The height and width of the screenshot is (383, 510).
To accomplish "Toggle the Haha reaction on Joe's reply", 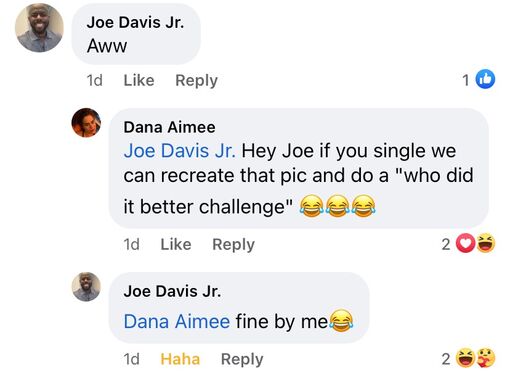I will click(180, 359).
